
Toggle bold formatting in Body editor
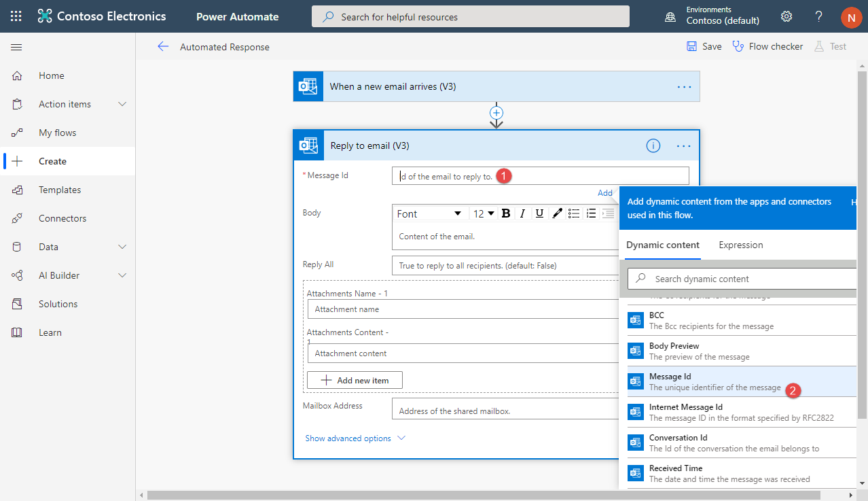[x=505, y=213]
